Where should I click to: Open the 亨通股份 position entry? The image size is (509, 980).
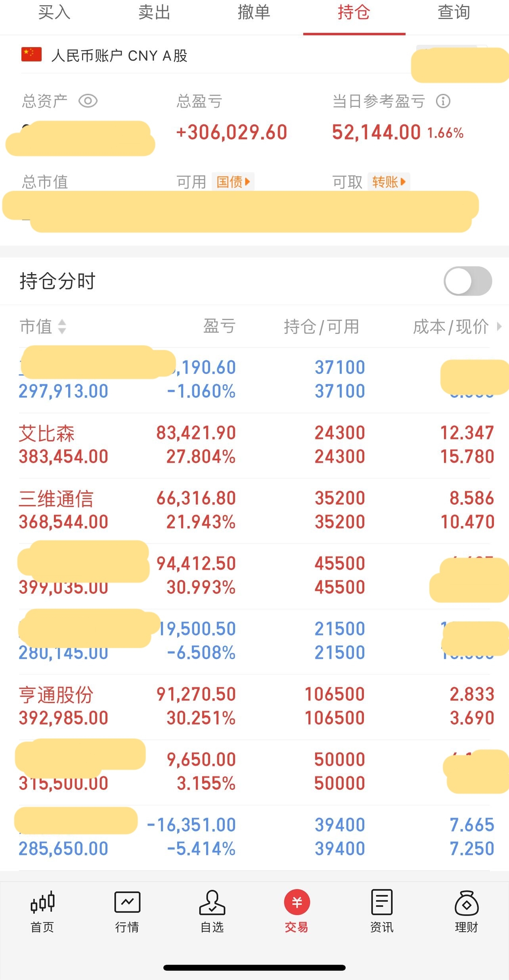[x=254, y=707]
